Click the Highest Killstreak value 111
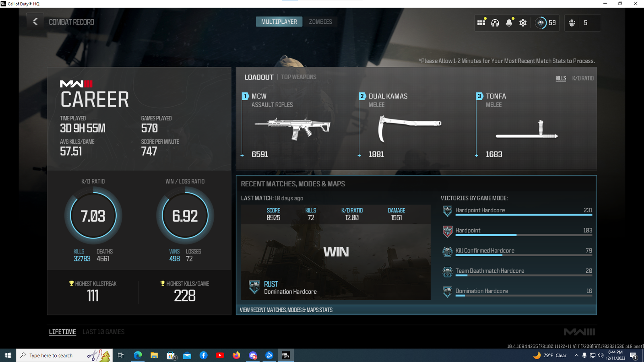This screenshot has height=362, width=644. (93, 296)
